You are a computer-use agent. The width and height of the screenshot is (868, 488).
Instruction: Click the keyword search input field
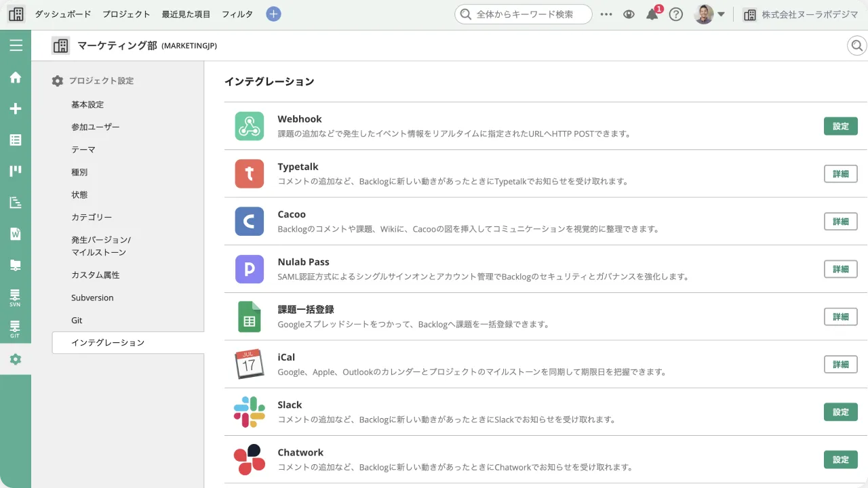(x=522, y=14)
